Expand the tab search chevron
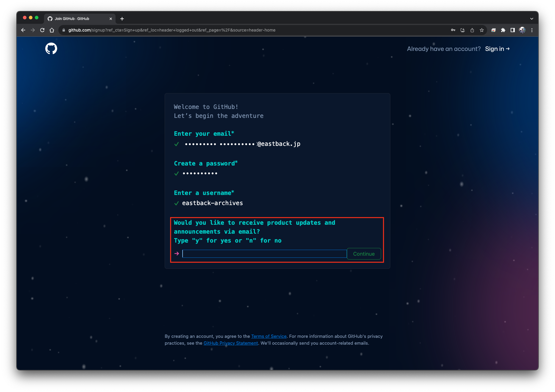 531,19
